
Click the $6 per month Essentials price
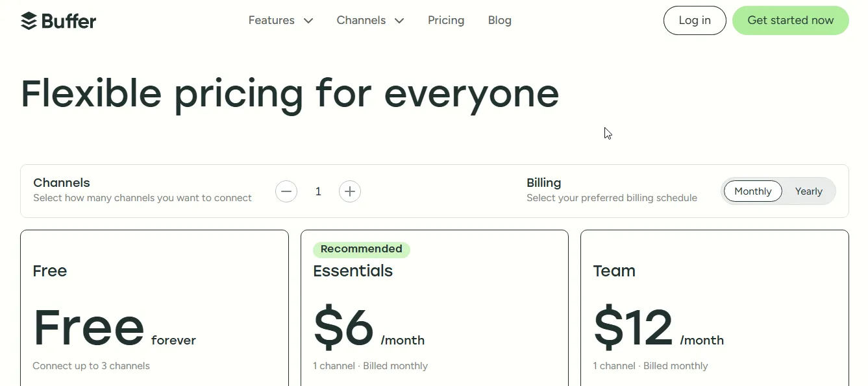(369, 328)
